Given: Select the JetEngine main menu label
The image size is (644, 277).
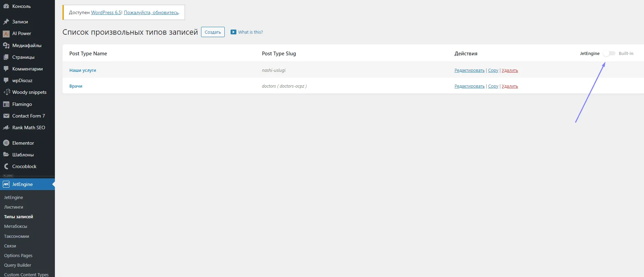Looking at the screenshot, I should pyautogui.click(x=23, y=184).
